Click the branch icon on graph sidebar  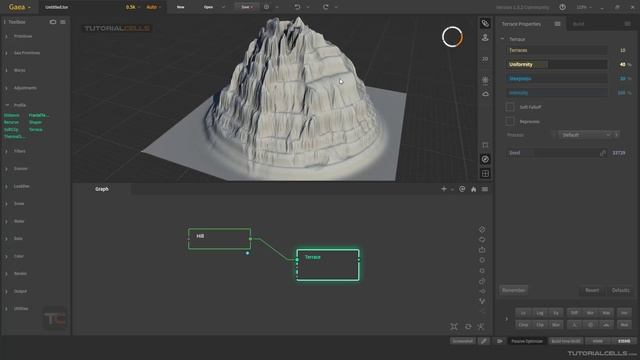(482, 301)
